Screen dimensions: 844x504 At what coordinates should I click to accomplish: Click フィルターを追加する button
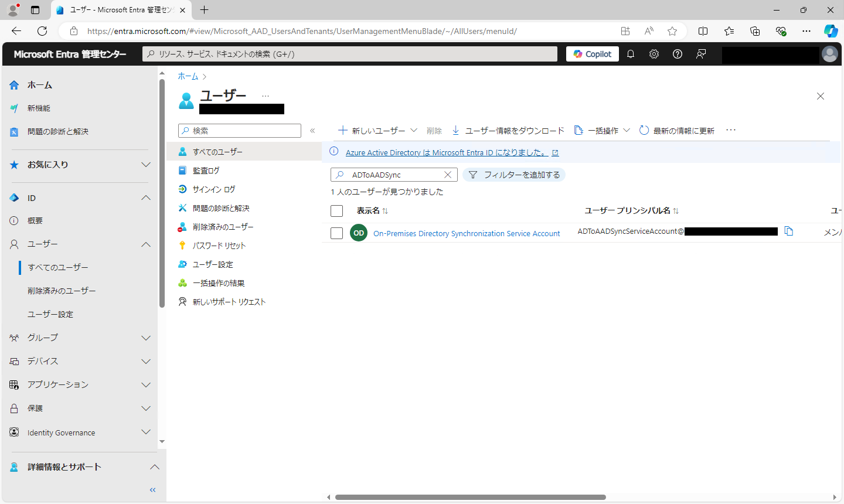[x=514, y=175]
